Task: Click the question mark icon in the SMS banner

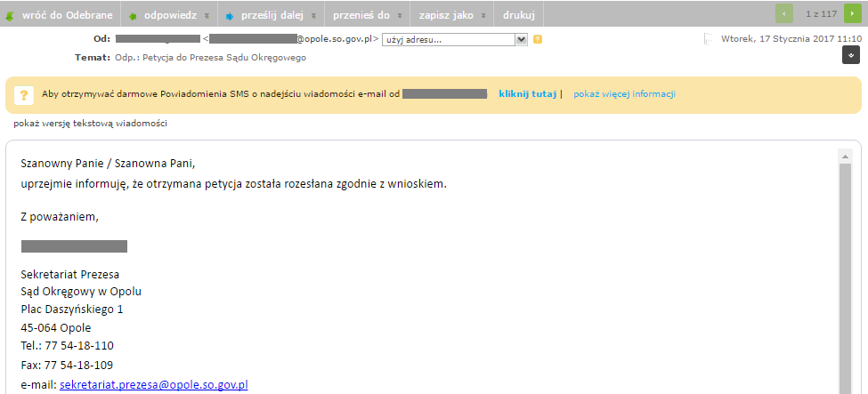Action: point(23,94)
